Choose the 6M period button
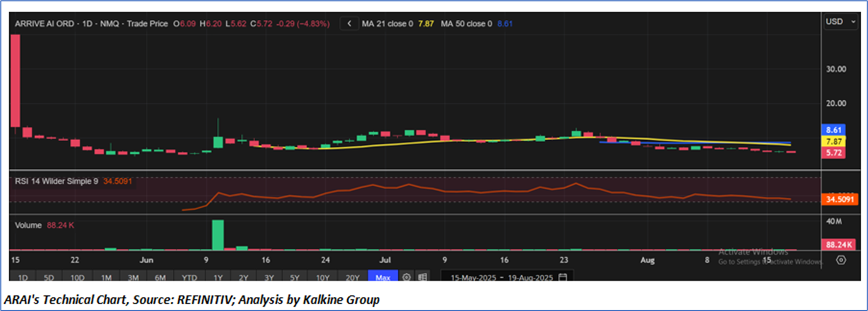 tap(160, 277)
